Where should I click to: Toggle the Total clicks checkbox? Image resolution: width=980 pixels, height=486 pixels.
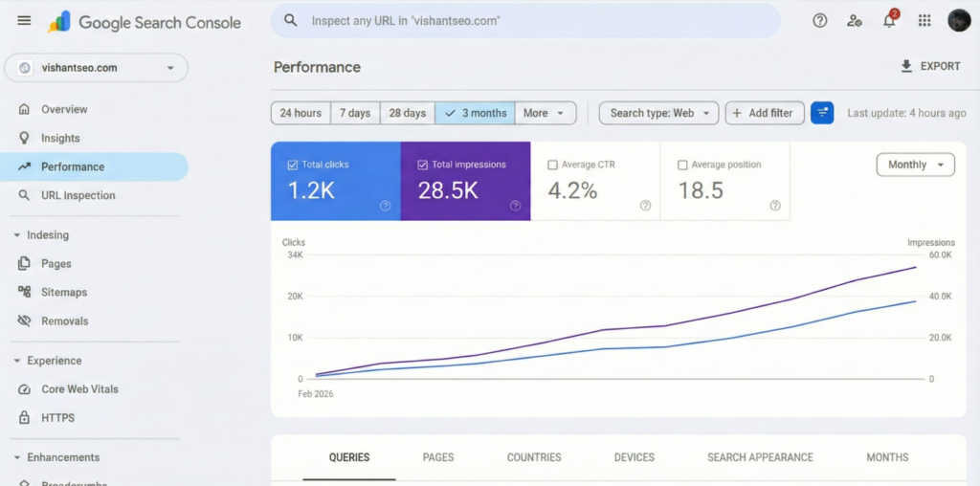[x=293, y=165]
